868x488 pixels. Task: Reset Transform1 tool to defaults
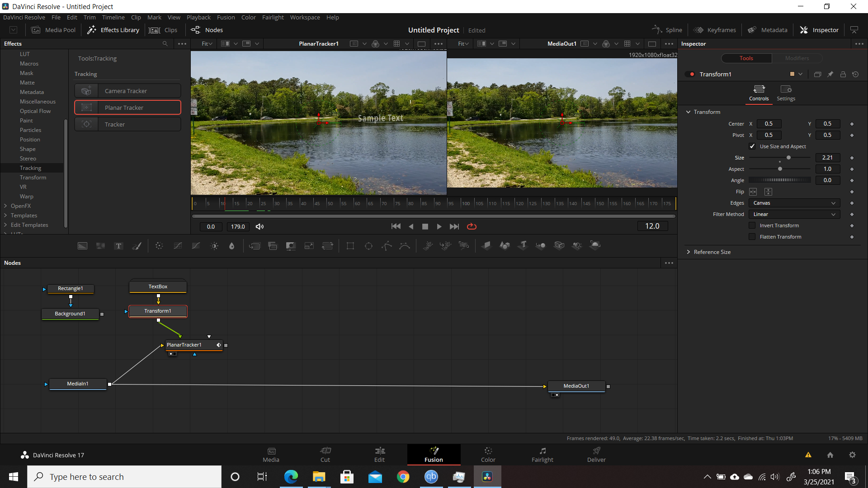pyautogui.click(x=855, y=74)
